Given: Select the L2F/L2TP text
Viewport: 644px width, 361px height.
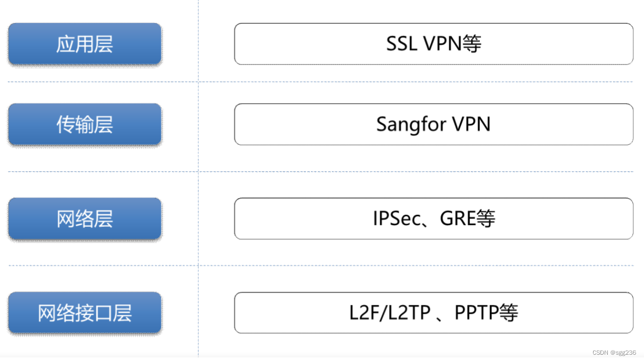Looking at the screenshot, I should click(x=390, y=313).
